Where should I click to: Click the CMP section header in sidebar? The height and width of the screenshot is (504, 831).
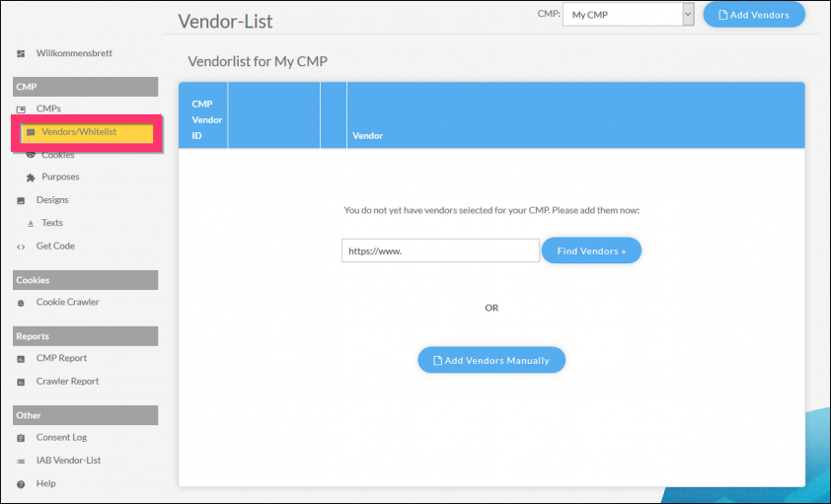pyautogui.click(x=85, y=87)
